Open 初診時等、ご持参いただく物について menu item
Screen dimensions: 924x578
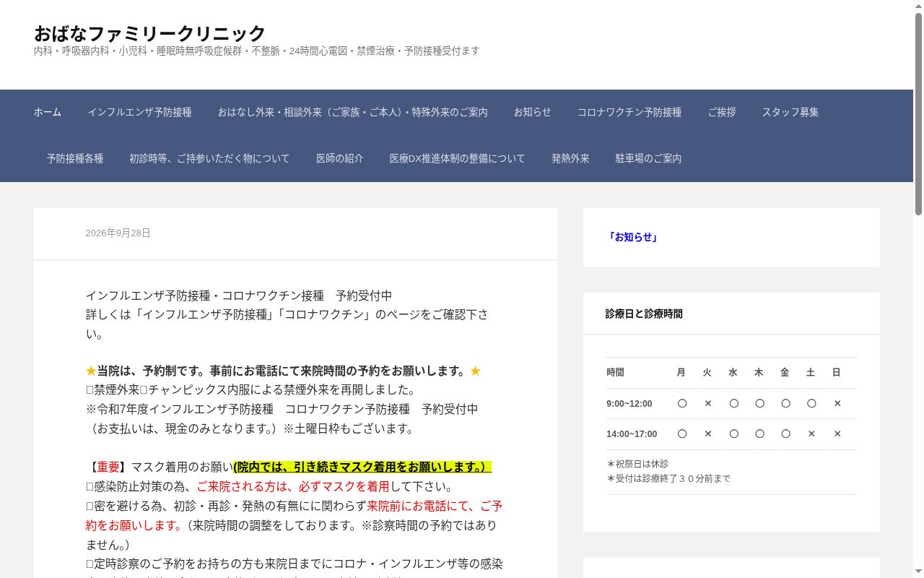(209, 158)
